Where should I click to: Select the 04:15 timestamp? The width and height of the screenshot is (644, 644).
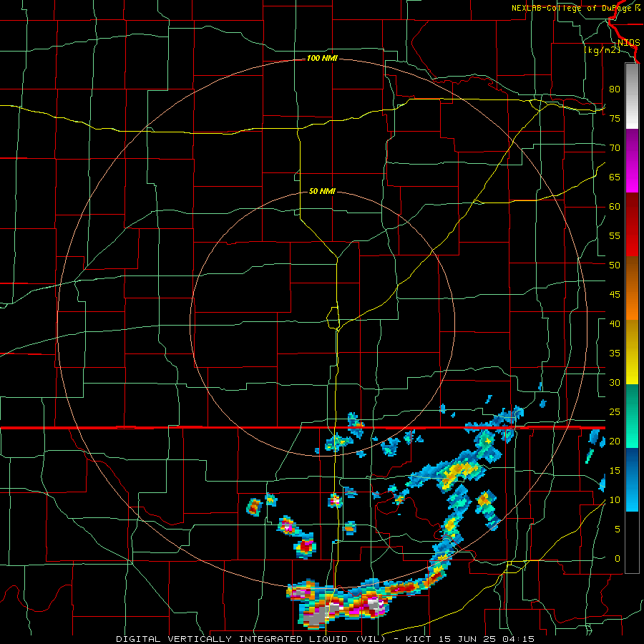point(518,639)
